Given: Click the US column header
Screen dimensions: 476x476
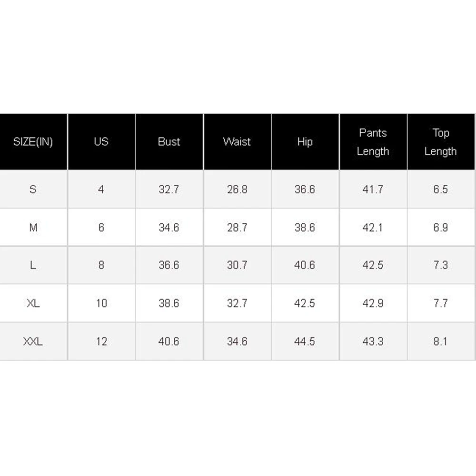Looking at the screenshot, I should [x=101, y=142].
